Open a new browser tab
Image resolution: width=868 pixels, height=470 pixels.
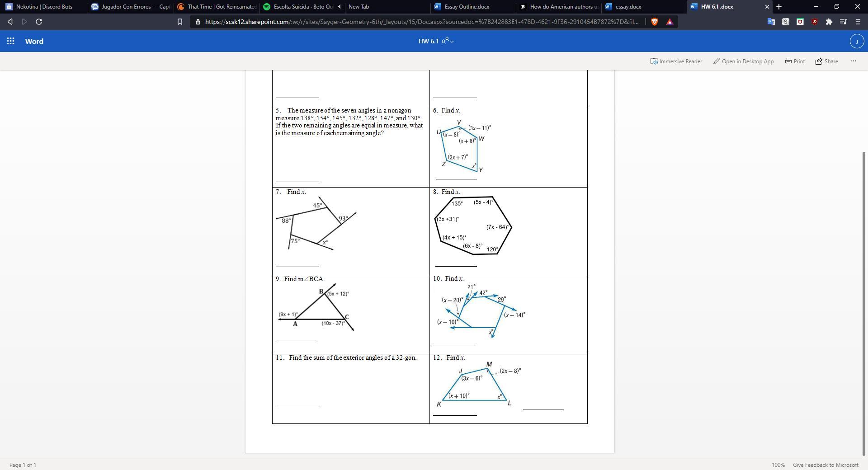pyautogui.click(x=779, y=7)
